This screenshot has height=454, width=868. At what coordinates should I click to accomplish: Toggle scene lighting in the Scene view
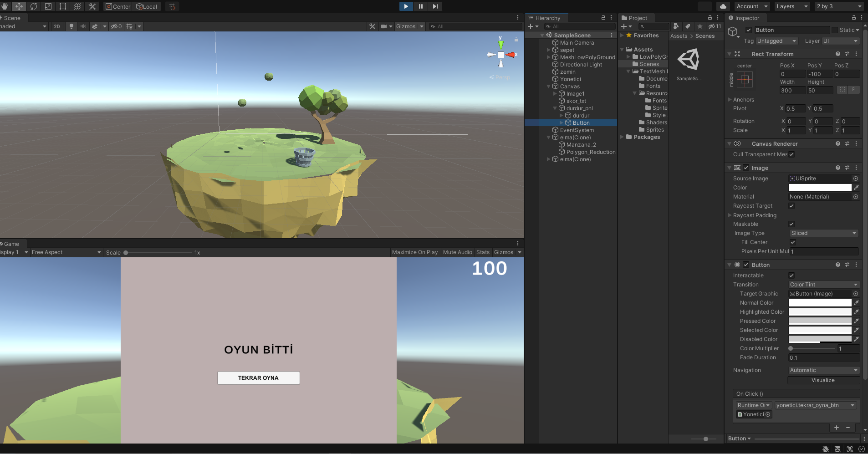71,26
